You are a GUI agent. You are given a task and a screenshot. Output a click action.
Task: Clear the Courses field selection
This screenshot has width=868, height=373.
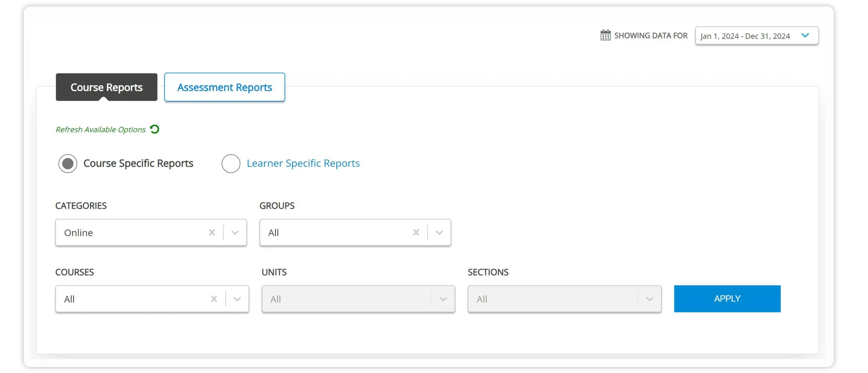point(214,299)
